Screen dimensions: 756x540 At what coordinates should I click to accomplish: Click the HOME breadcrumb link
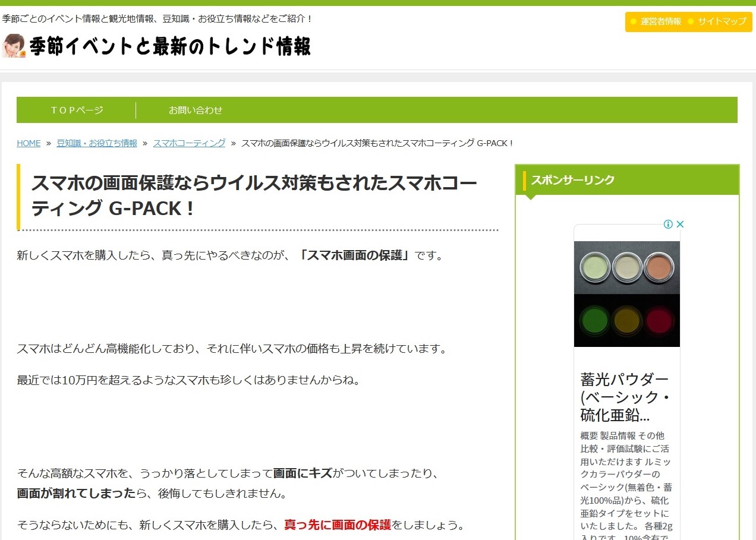(29, 143)
